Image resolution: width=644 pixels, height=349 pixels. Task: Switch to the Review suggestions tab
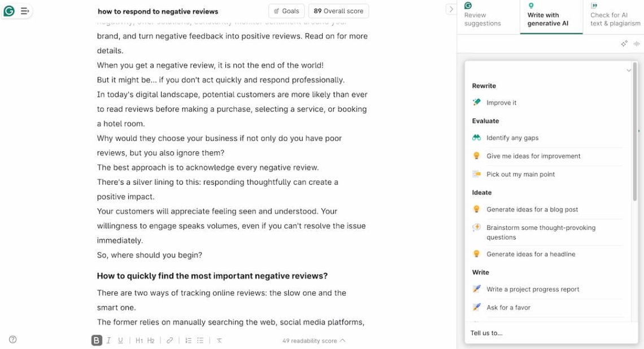[483, 17]
